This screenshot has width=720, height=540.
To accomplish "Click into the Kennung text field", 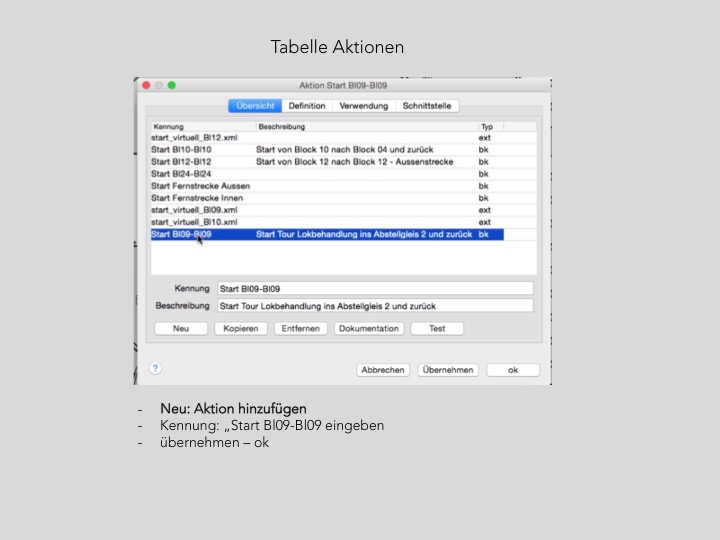I will tap(375, 288).
